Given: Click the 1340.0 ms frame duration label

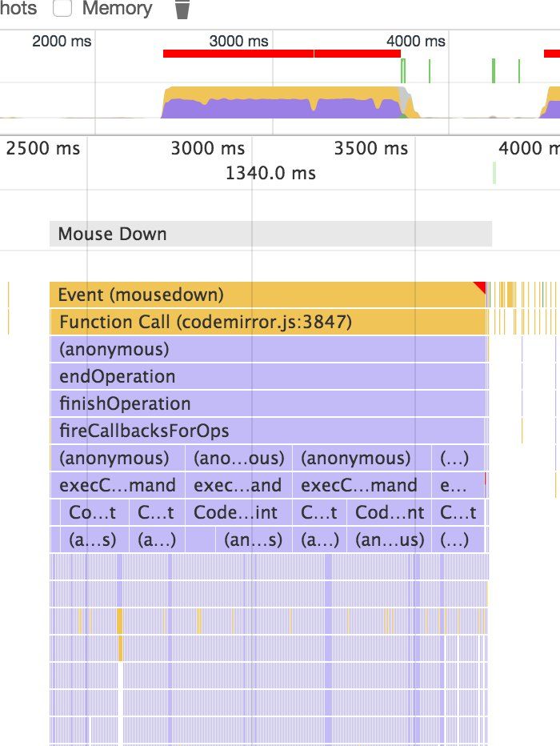Looking at the screenshot, I should tap(270, 173).
